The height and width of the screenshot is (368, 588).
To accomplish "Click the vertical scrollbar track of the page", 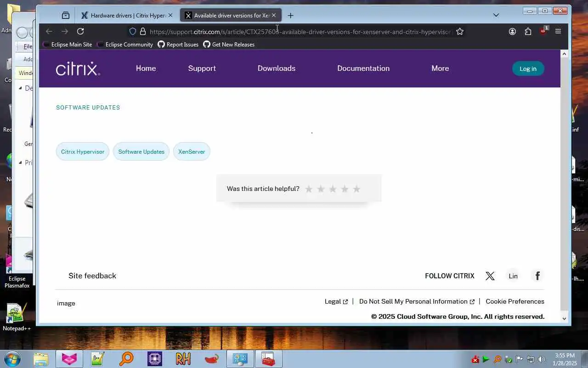I will coord(565,186).
